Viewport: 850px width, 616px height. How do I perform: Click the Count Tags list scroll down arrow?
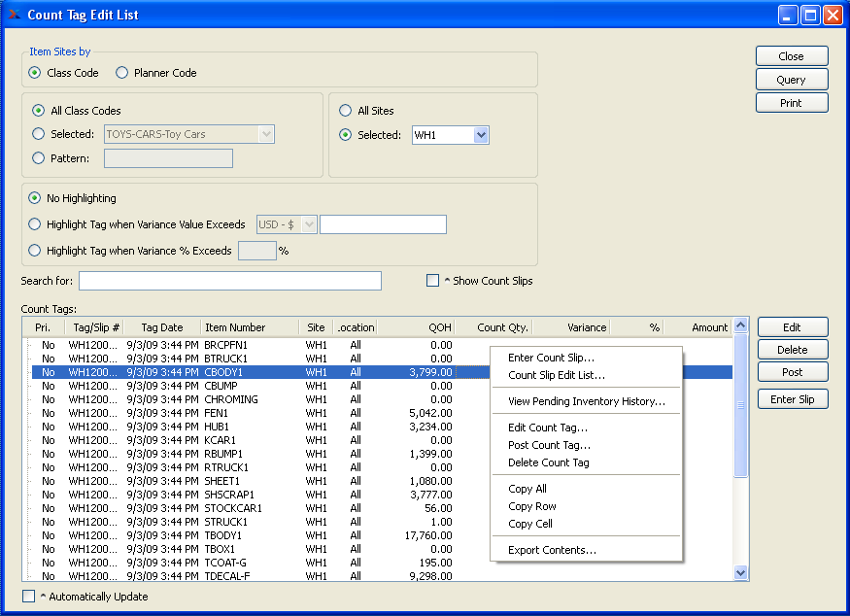(x=740, y=573)
